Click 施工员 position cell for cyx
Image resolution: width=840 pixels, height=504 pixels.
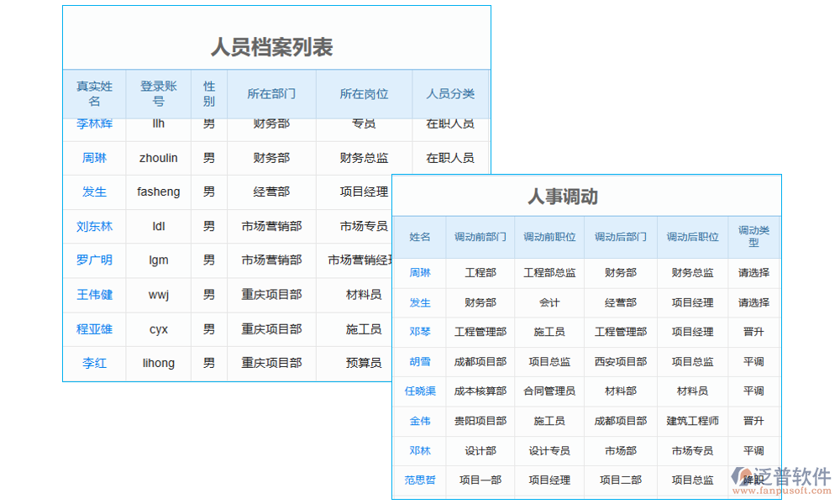click(x=364, y=328)
